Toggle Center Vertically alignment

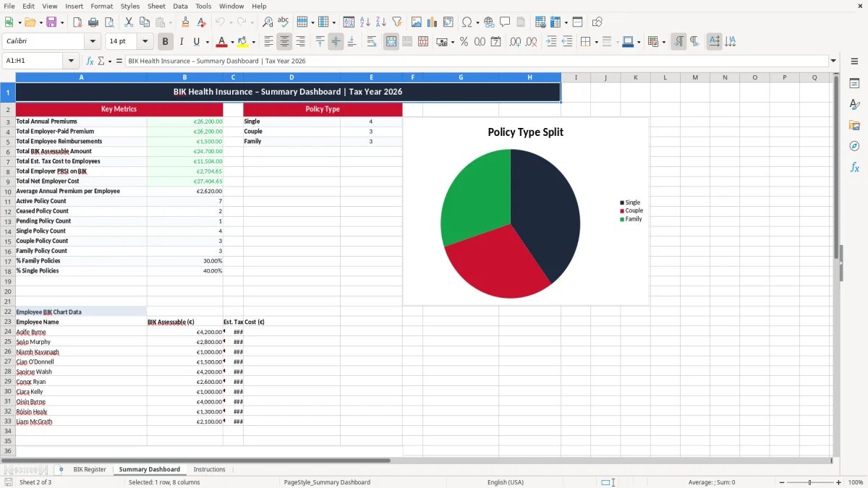[336, 42]
